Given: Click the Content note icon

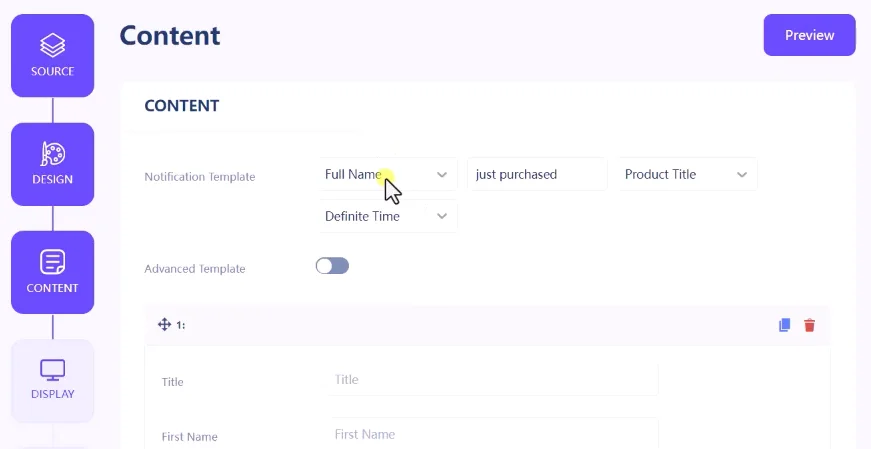Looking at the screenshot, I should (53, 262).
